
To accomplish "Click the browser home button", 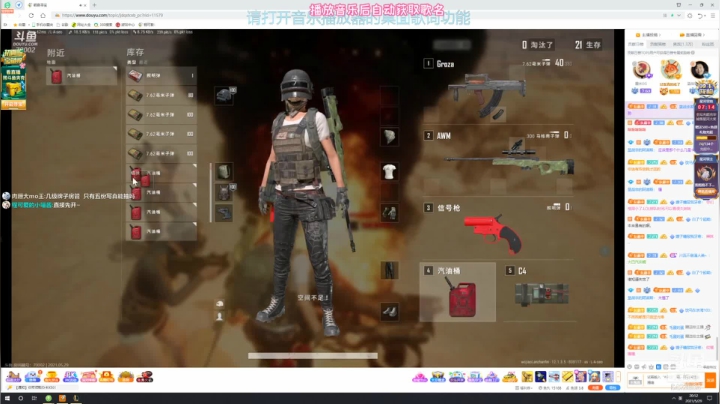I will coord(43,15).
